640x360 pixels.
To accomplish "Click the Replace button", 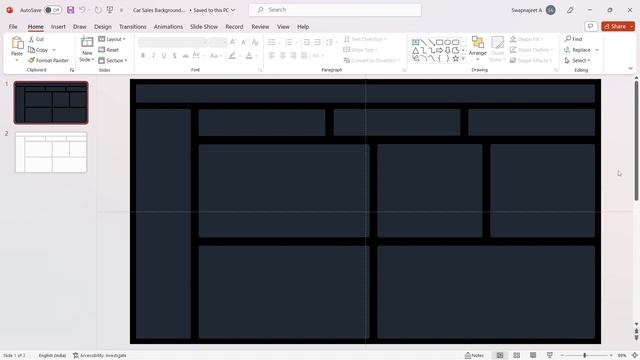I will click(x=578, y=50).
